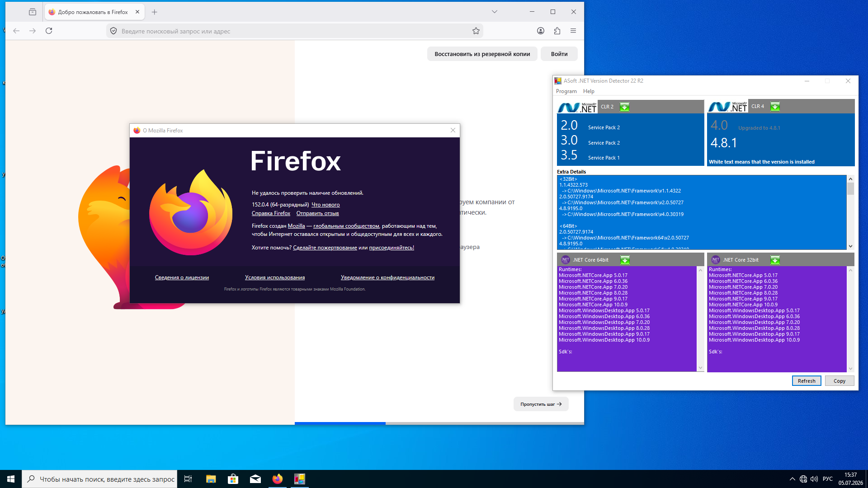Click the CLR 2 download arrow icon
Screen dimensions: 868x488
tap(624, 107)
